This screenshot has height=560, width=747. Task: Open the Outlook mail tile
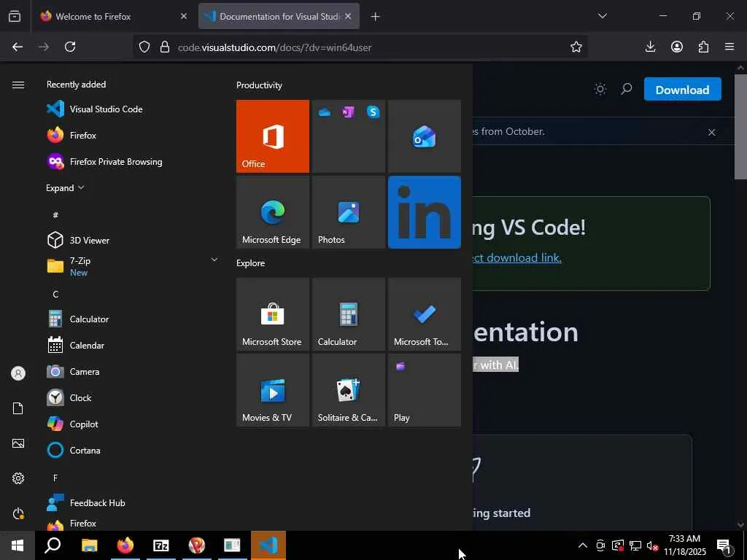pos(425,136)
